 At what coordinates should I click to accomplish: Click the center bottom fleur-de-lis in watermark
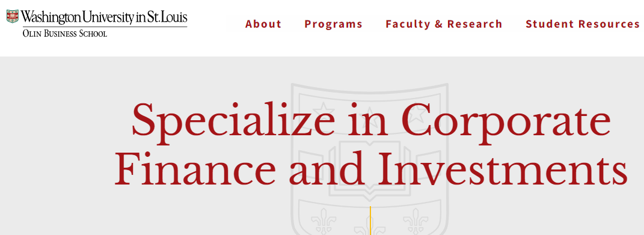370,229
